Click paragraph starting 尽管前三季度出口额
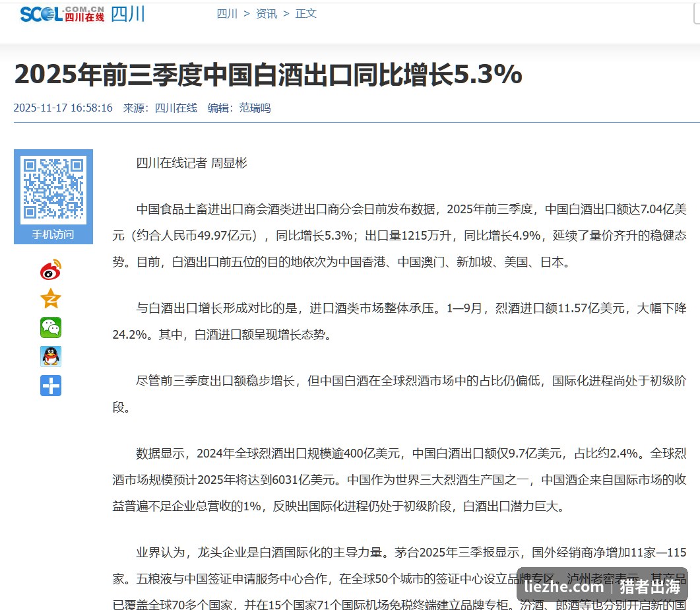Image resolution: width=700 pixels, height=610 pixels. click(400, 394)
